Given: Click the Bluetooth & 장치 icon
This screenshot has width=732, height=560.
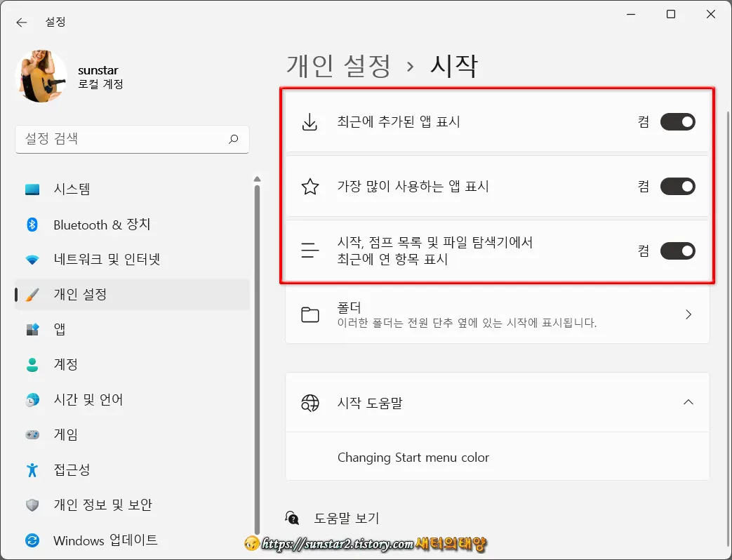Looking at the screenshot, I should pyautogui.click(x=31, y=225).
